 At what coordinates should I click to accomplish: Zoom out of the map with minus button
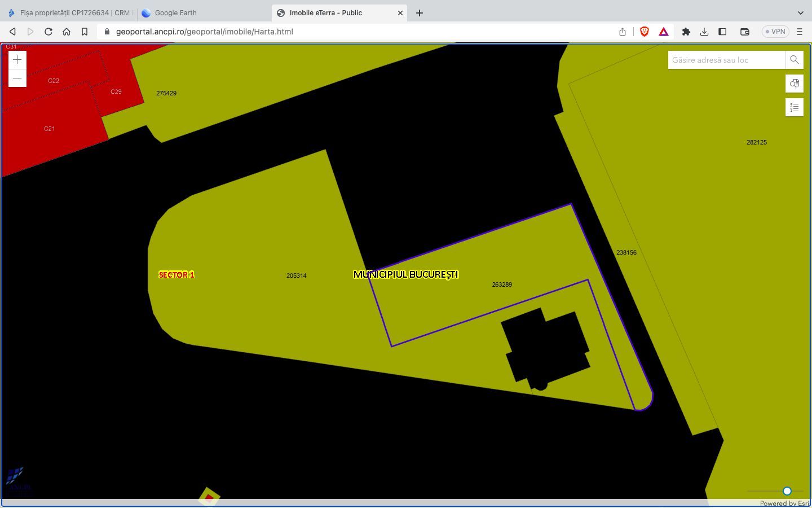click(x=17, y=78)
